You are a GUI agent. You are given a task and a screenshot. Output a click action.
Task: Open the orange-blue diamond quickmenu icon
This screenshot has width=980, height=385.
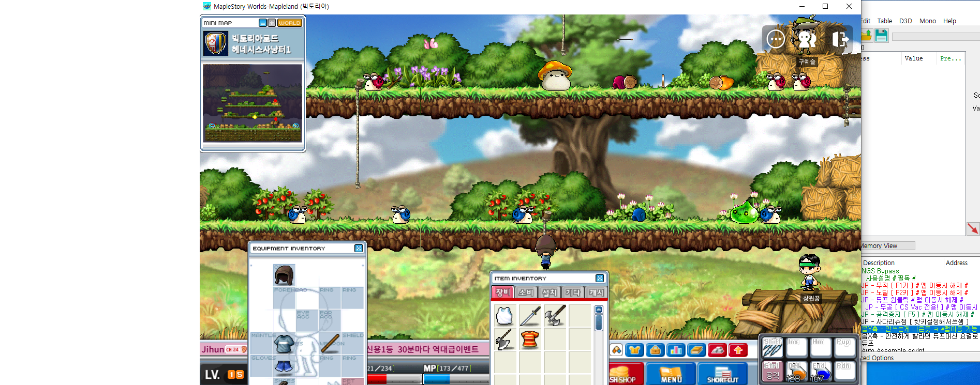coord(616,350)
